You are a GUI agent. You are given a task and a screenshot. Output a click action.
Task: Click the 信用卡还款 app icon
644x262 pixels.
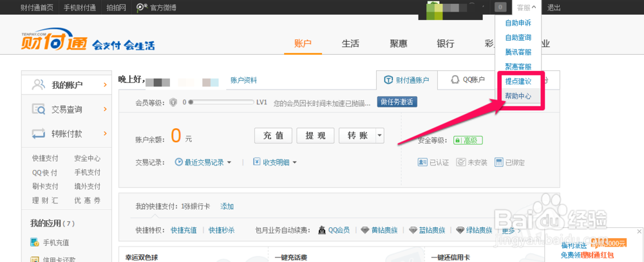click(x=35, y=259)
